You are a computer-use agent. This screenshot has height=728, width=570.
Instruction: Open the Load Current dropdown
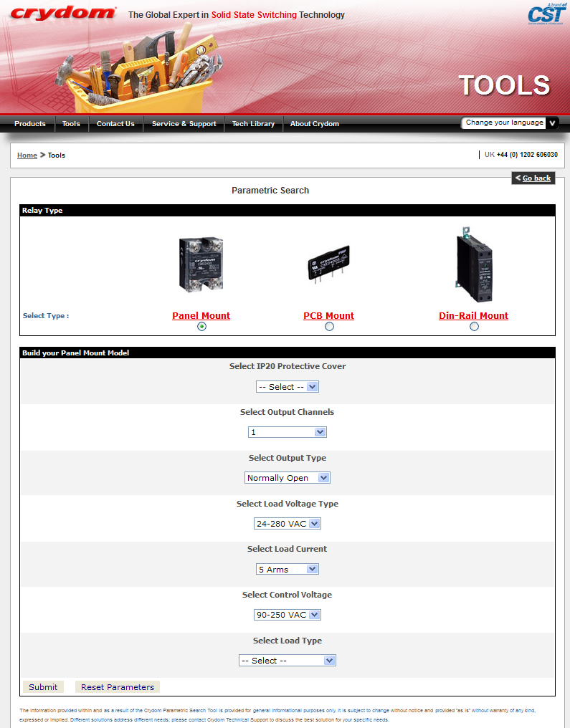tap(287, 569)
